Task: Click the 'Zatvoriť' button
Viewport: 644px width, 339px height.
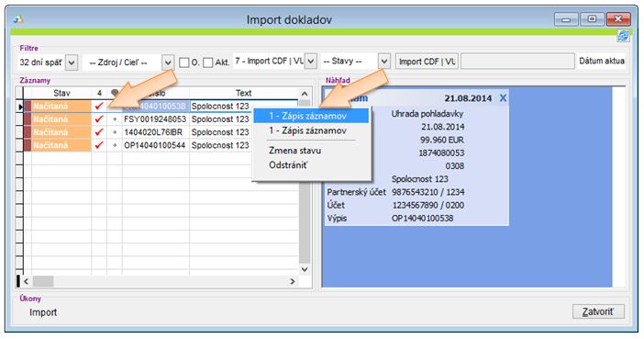Action: point(598,311)
